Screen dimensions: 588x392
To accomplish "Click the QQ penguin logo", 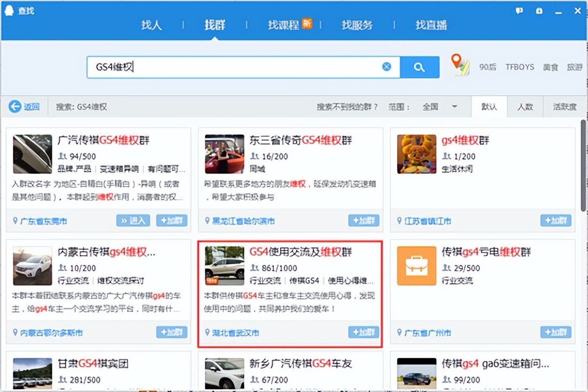I will tap(10, 11).
